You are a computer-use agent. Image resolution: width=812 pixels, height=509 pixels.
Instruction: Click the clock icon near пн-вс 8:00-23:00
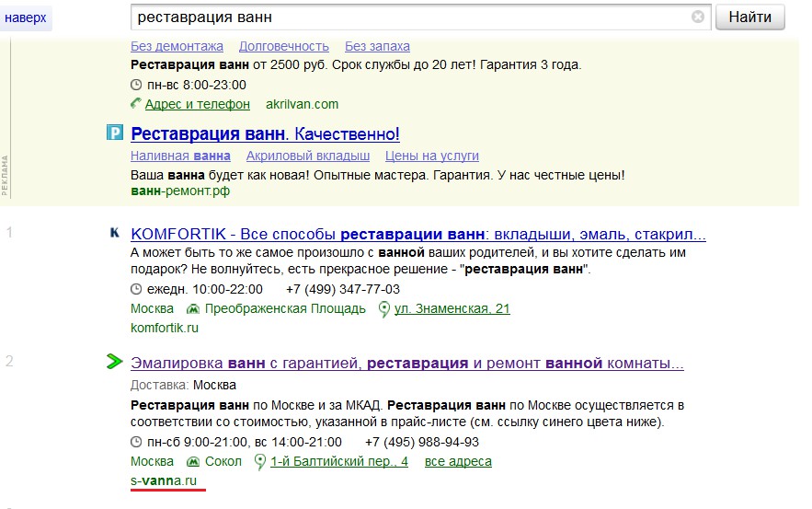pyautogui.click(x=136, y=85)
